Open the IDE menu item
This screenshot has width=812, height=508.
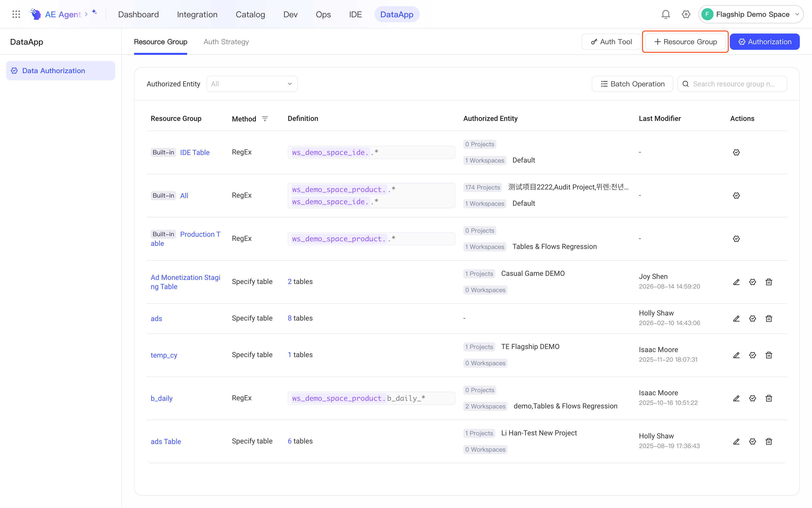(x=355, y=14)
